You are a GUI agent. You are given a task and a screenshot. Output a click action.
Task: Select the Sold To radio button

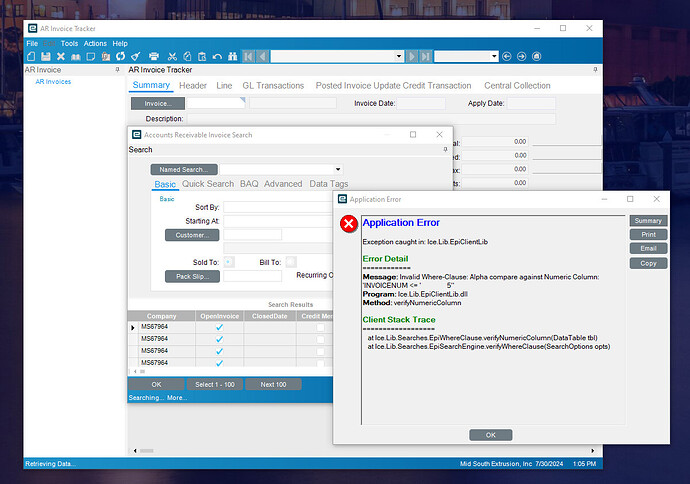point(228,261)
